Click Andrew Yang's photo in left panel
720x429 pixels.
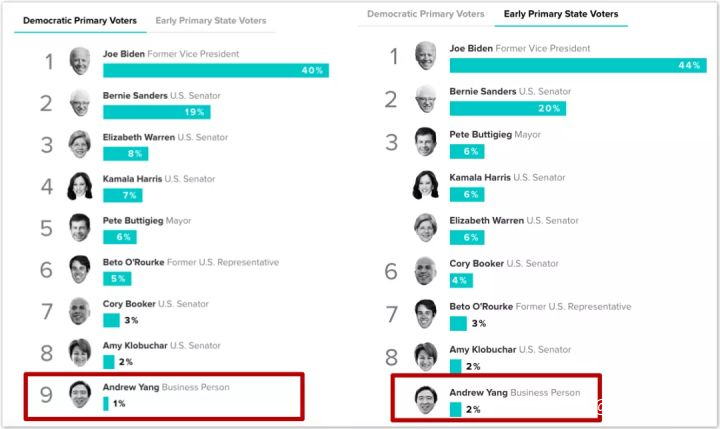tap(80, 394)
